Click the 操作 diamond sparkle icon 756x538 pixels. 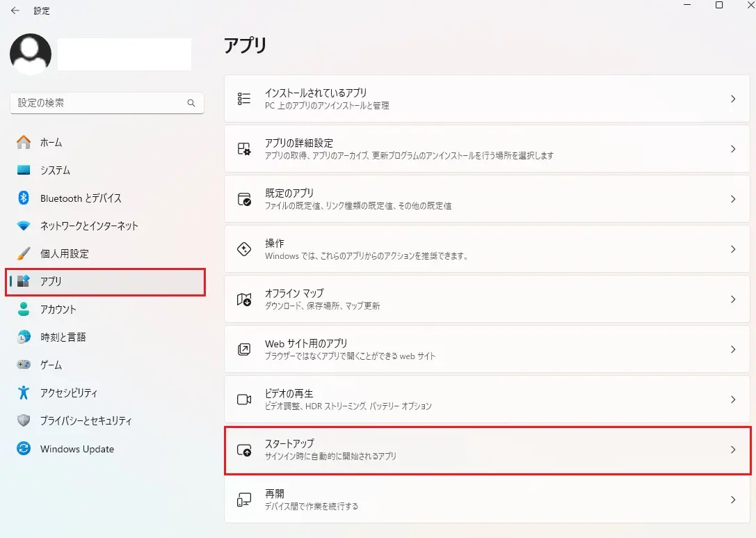(x=244, y=249)
